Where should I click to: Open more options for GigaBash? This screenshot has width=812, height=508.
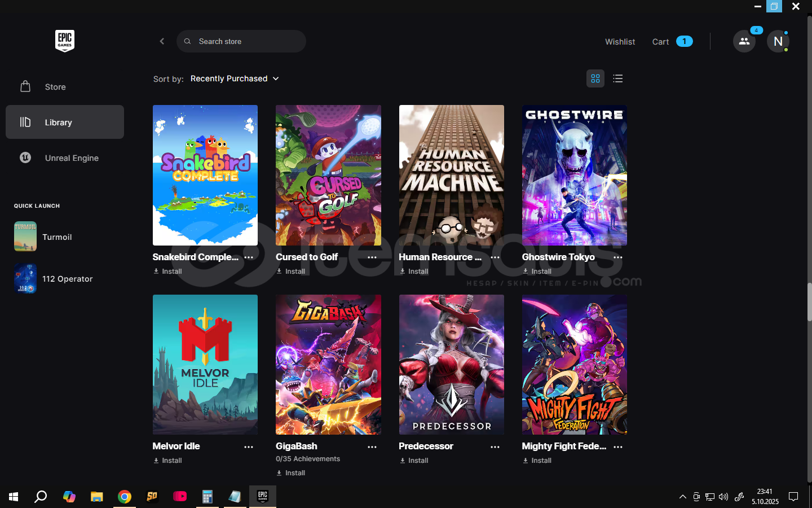click(372, 447)
